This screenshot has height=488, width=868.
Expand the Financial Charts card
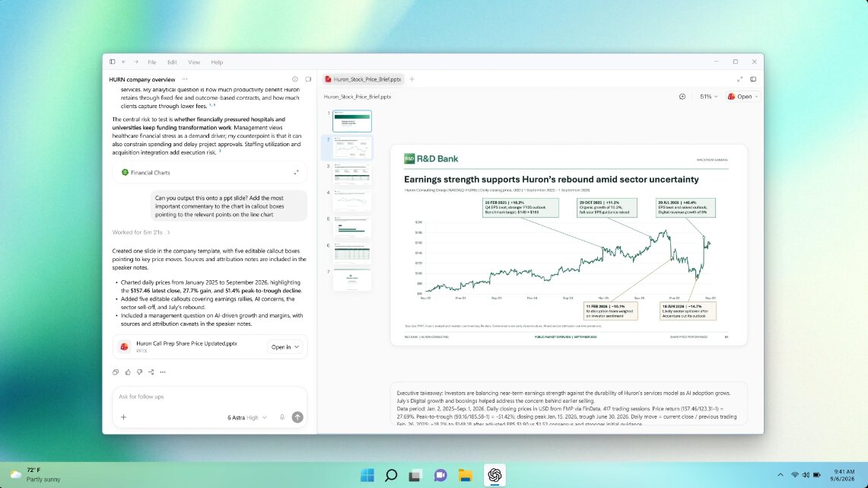coord(296,172)
